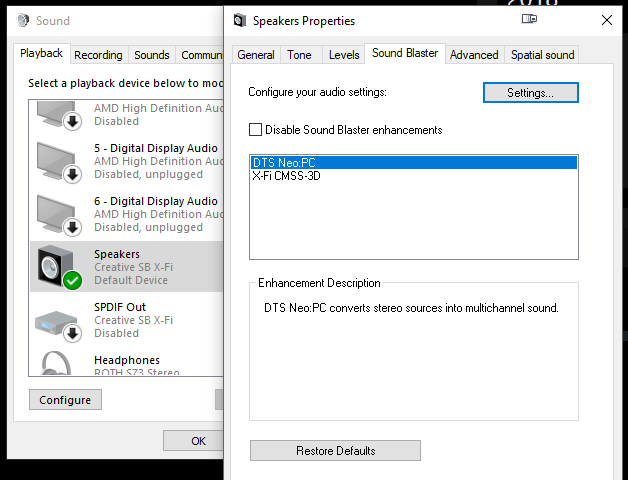Viewport: 628px width, 480px height.
Task: Select the disabled AMD High Definition Audio monitor icon at the top of the list
Action: pyautogui.click(x=59, y=115)
